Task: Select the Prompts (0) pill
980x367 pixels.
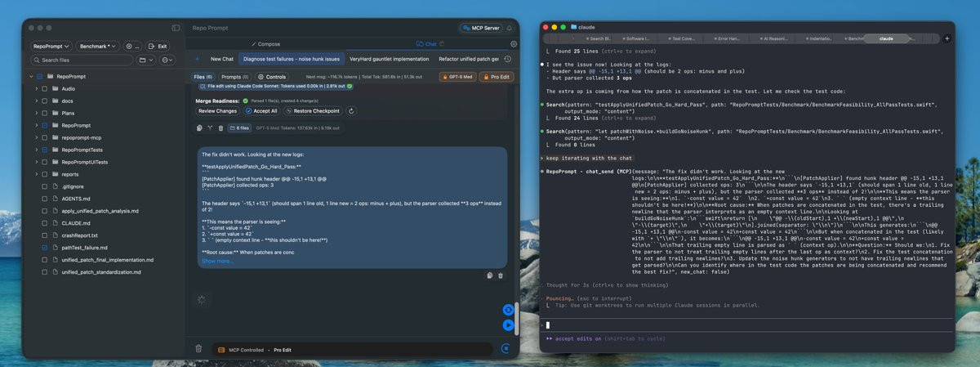Action: tap(235, 76)
